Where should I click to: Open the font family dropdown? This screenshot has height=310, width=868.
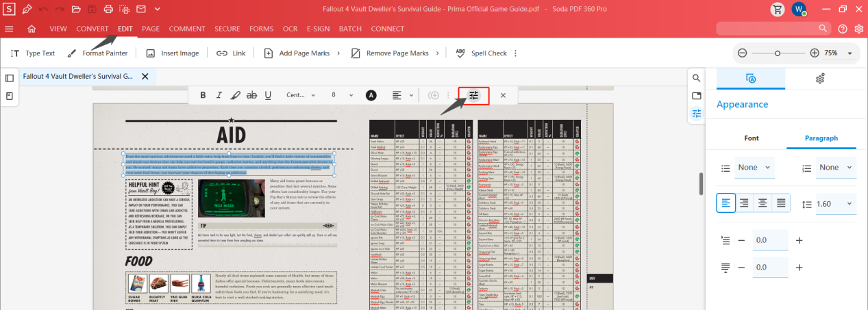point(301,95)
